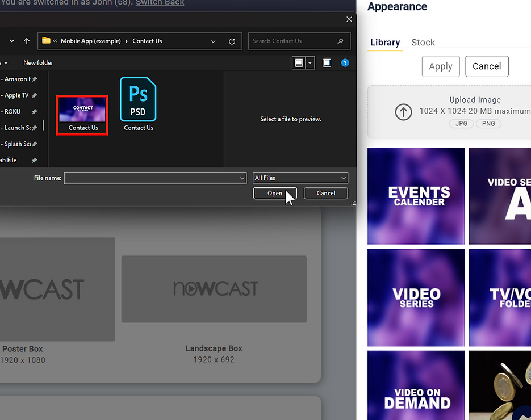The image size is (531, 420).
Task: Click the pin icon next to Apple TV
Action: tap(34, 95)
